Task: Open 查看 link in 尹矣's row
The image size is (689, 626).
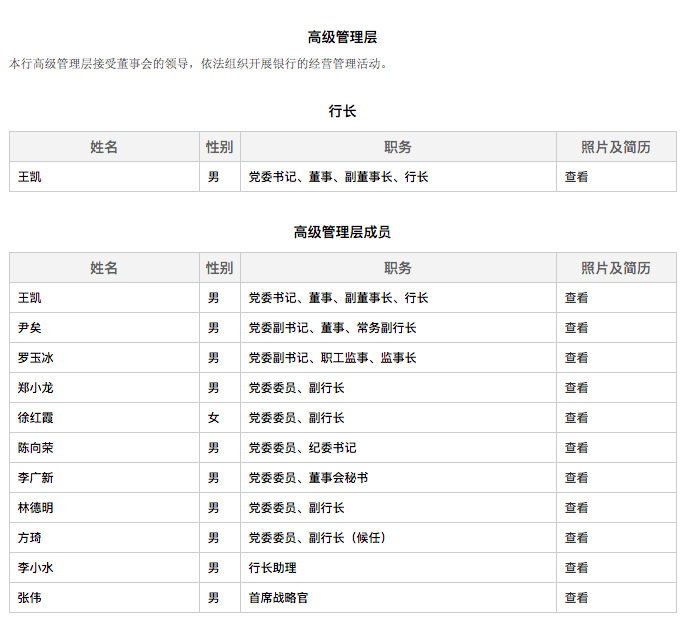Action: 576,328
